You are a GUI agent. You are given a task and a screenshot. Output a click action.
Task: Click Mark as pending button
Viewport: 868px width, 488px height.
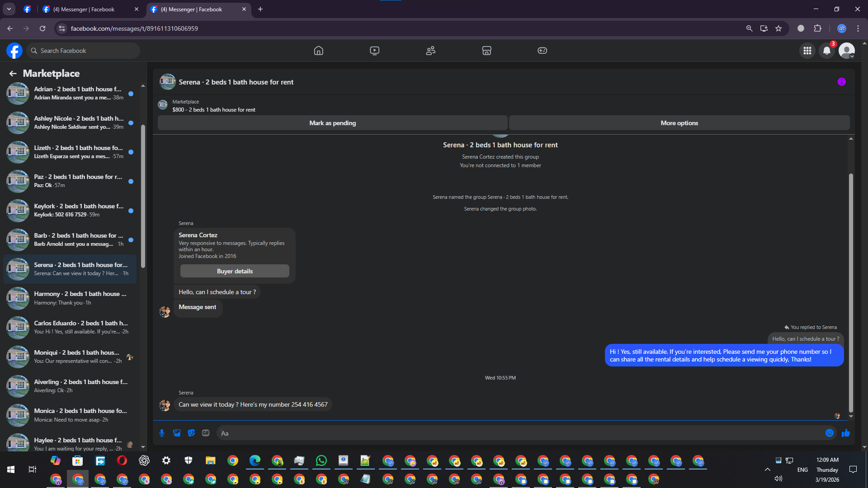point(332,123)
